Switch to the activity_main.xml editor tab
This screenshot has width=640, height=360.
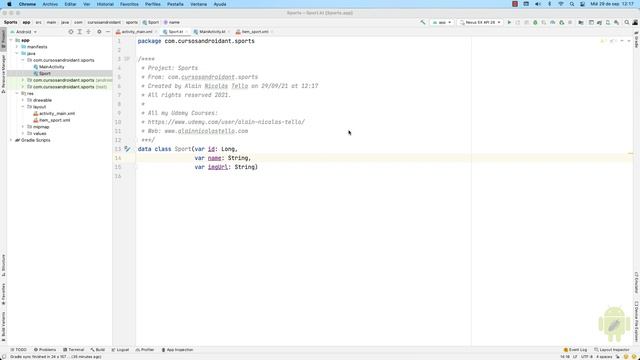tap(136, 31)
